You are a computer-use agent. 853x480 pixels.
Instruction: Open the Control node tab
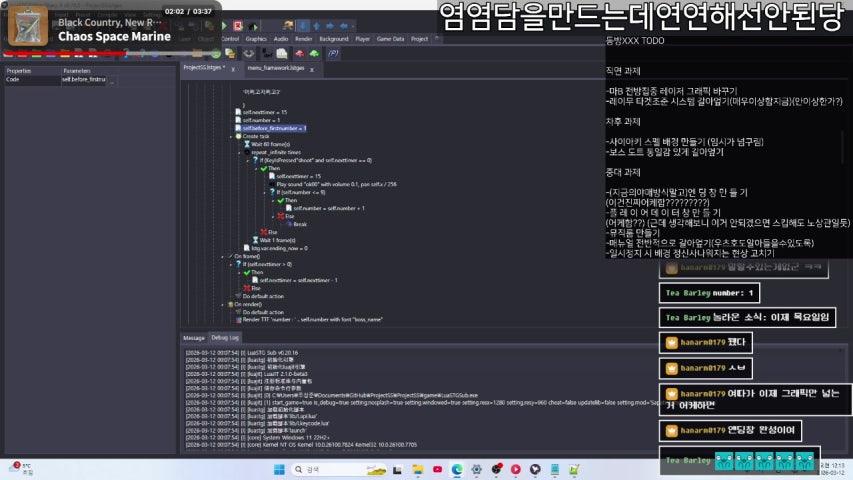pyautogui.click(x=230, y=39)
